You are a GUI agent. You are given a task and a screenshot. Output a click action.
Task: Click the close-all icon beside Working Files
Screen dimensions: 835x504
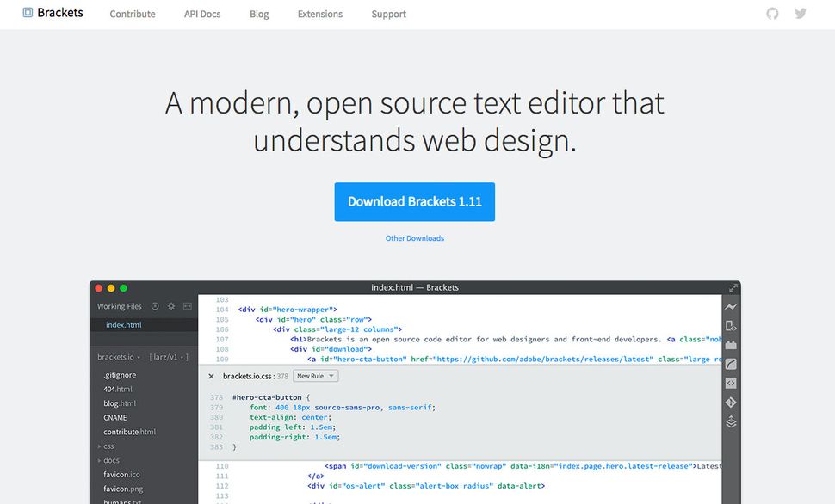pos(155,306)
